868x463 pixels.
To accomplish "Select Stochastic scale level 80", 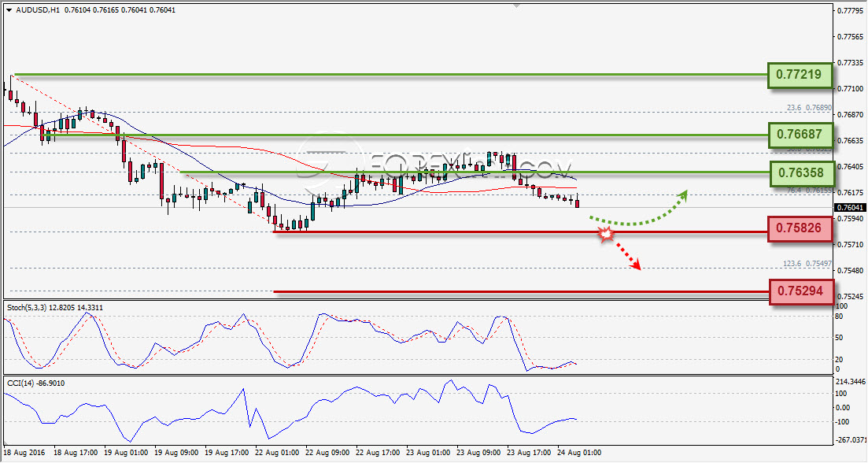I will tap(839, 317).
